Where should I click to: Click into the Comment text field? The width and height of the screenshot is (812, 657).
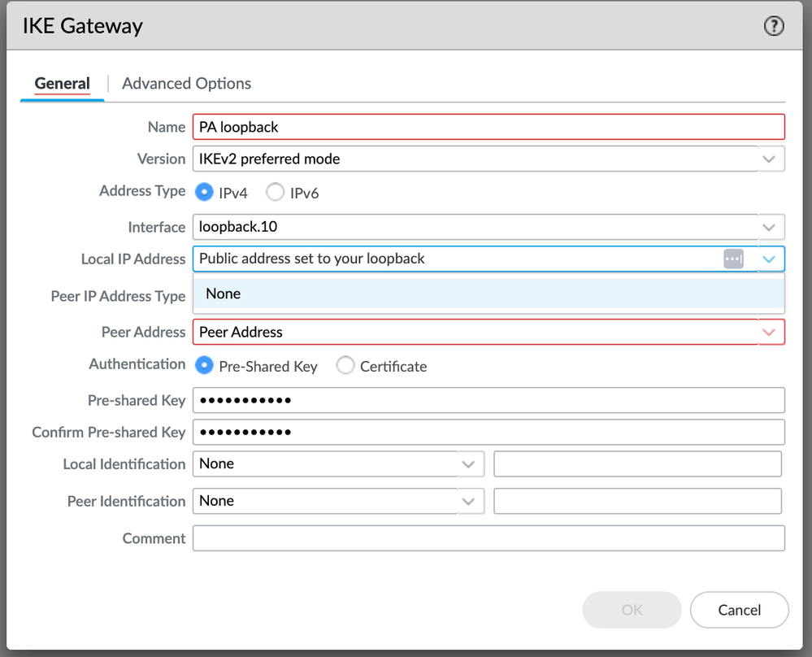pyautogui.click(x=488, y=538)
